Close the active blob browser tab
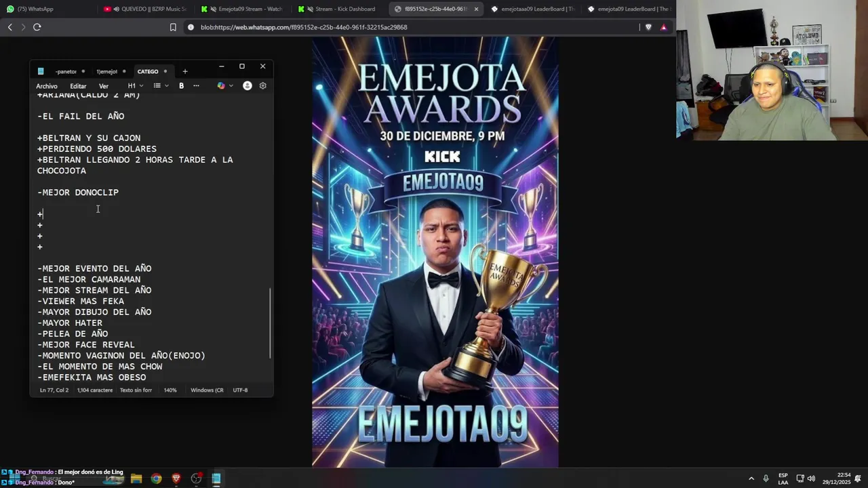 [476, 9]
